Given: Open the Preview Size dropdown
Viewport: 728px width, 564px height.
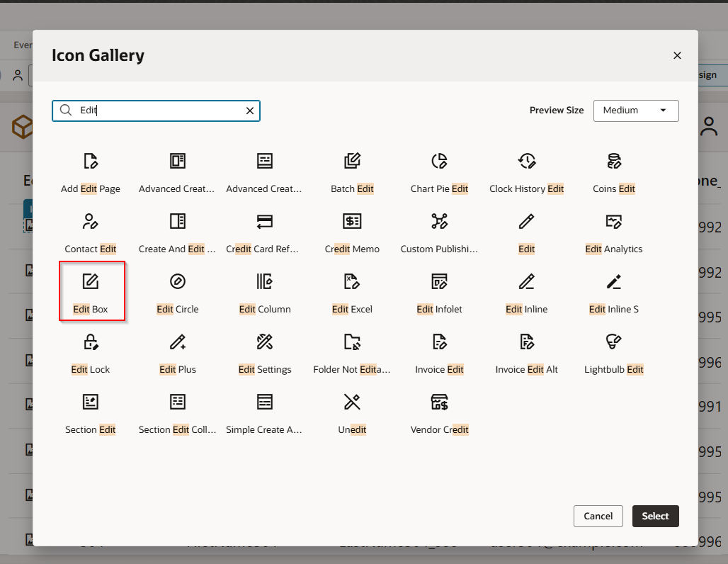Looking at the screenshot, I should point(635,111).
